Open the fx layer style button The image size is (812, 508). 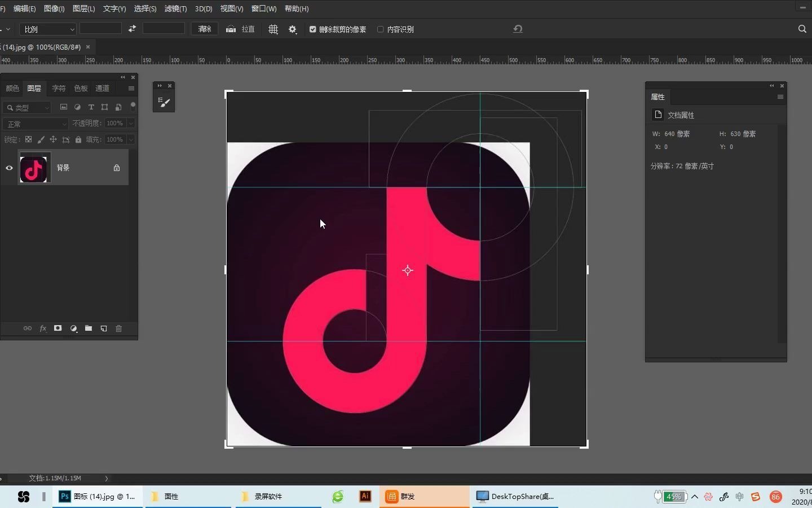coord(43,329)
